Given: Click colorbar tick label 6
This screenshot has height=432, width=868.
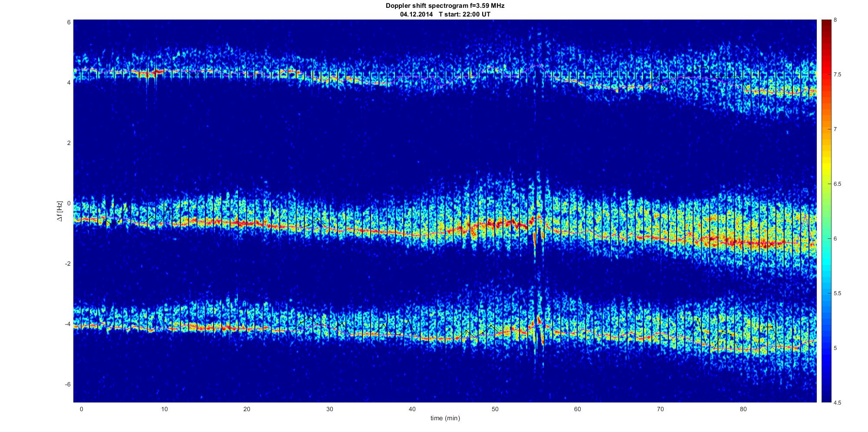Looking at the screenshot, I should [x=835, y=239].
